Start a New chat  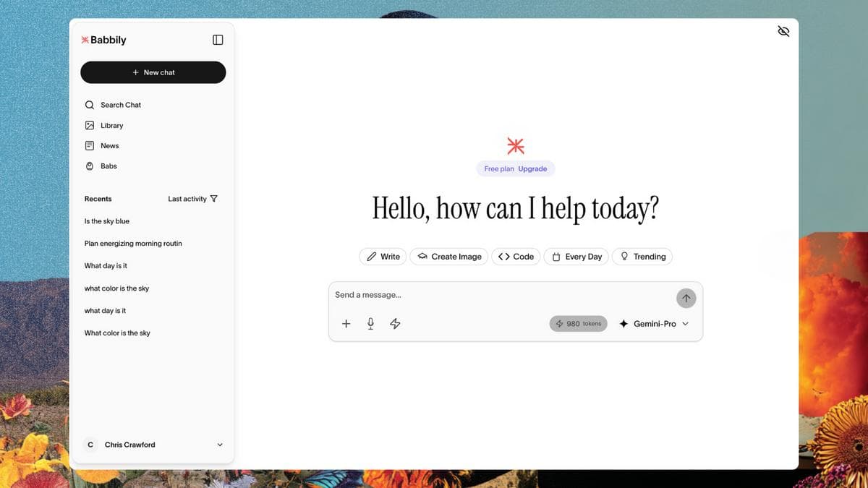pos(153,72)
